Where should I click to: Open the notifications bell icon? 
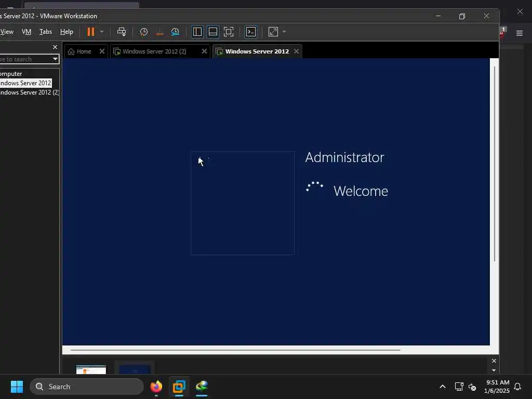click(x=517, y=387)
